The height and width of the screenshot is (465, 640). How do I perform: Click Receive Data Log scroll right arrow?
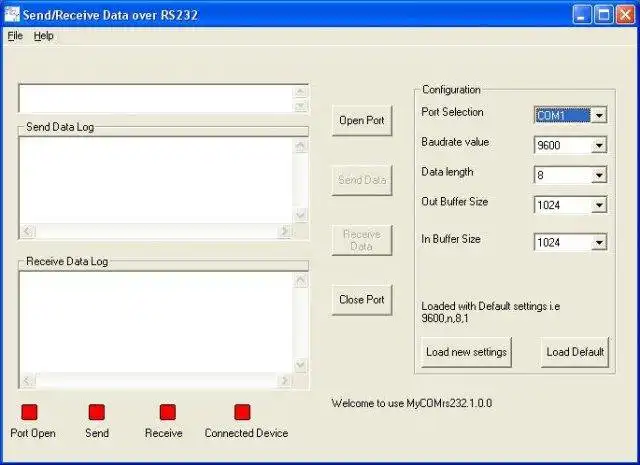(284, 381)
